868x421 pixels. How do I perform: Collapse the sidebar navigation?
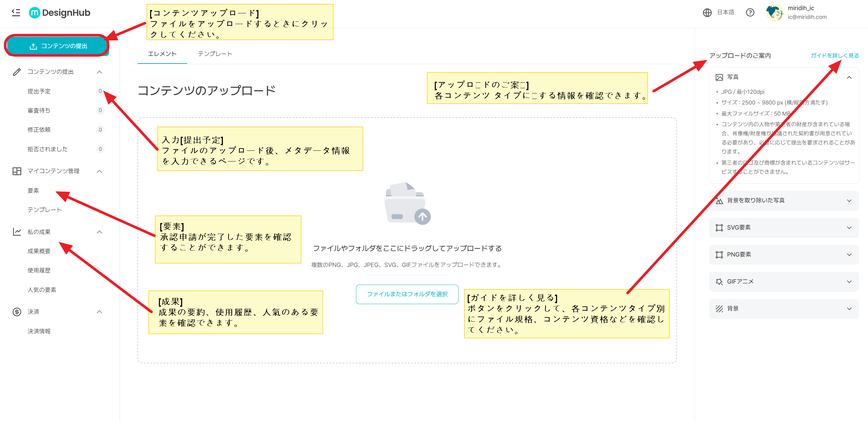(x=16, y=13)
